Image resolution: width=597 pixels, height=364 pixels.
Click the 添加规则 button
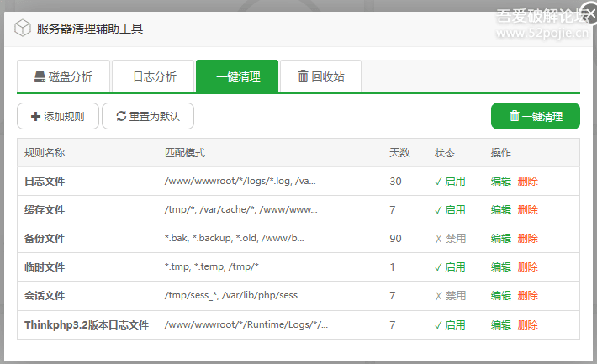pos(57,116)
